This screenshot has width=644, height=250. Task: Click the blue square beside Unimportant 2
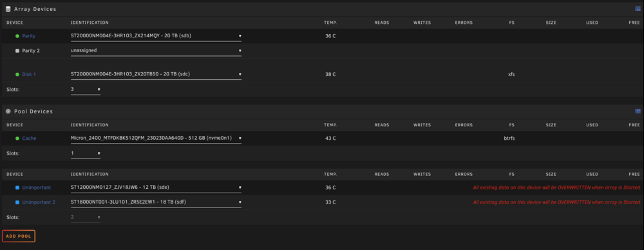point(17,202)
